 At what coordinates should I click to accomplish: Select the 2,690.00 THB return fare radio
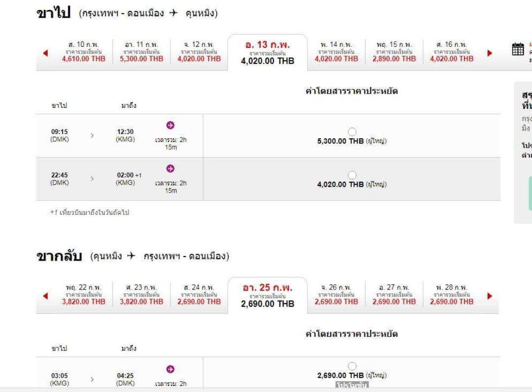352,366
